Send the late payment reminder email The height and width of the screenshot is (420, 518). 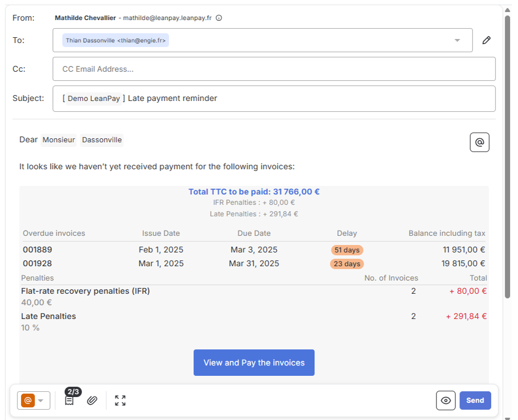tap(475, 400)
